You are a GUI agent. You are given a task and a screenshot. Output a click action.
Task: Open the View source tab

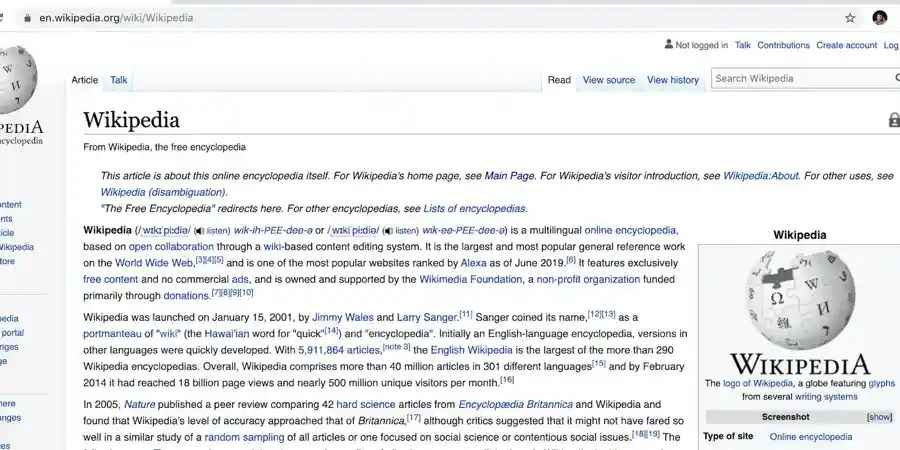[609, 80]
